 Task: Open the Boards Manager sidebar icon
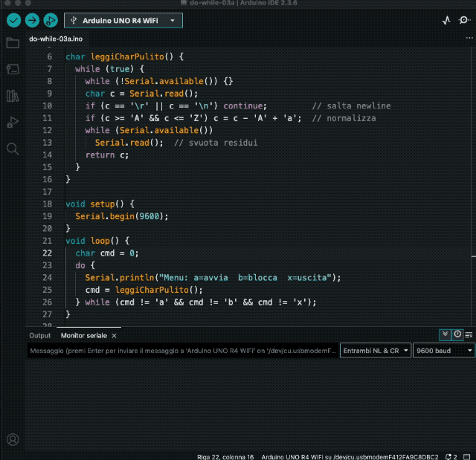pyautogui.click(x=13, y=69)
